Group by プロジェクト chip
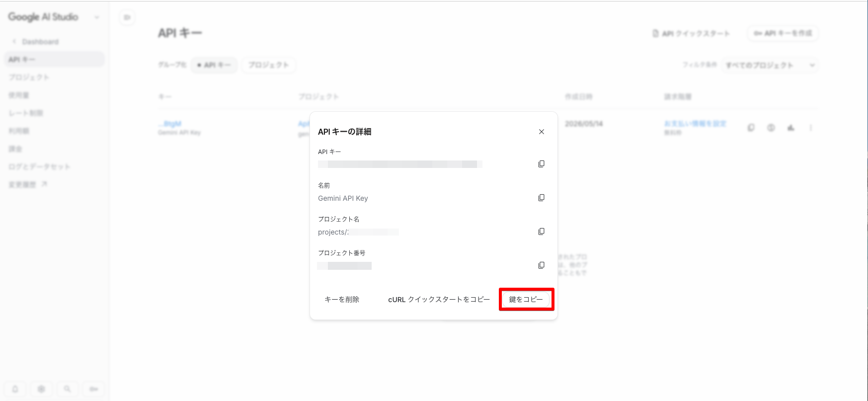Viewport: 868px width, 401px height. pos(269,65)
